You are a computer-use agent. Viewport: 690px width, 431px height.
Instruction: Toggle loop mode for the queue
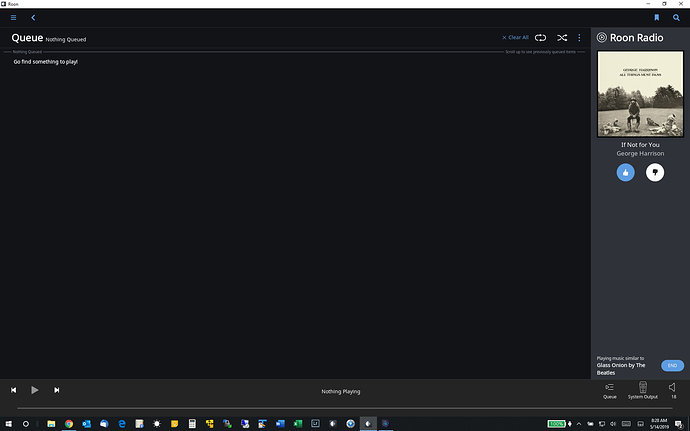tap(540, 37)
